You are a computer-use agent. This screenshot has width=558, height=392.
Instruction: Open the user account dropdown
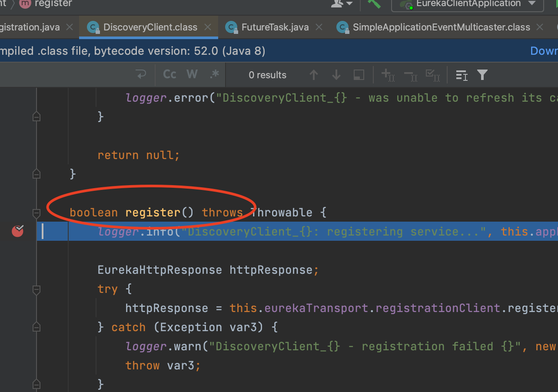pyautogui.click(x=342, y=3)
